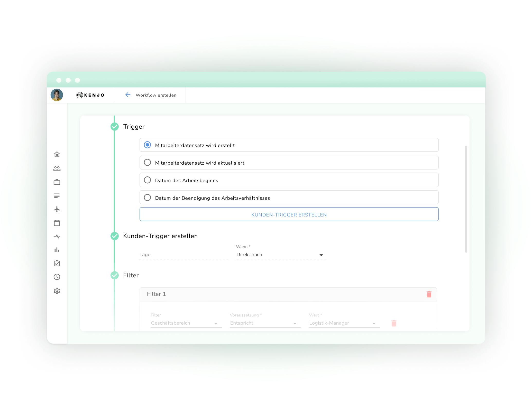Open the people section in sidebar
The image size is (532, 416).
(x=57, y=168)
